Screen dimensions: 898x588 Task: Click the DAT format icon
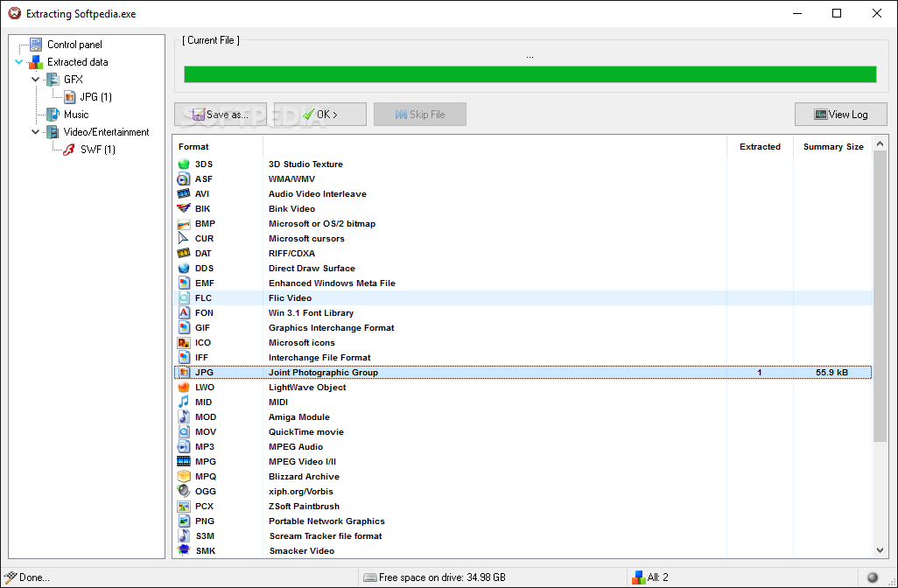pyautogui.click(x=183, y=253)
